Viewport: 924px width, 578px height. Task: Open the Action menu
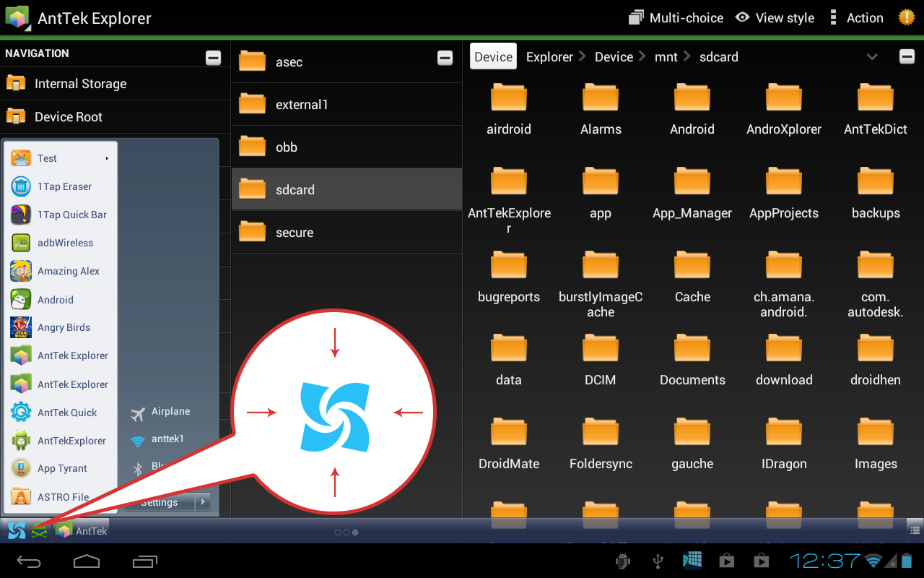coord(863,17)
